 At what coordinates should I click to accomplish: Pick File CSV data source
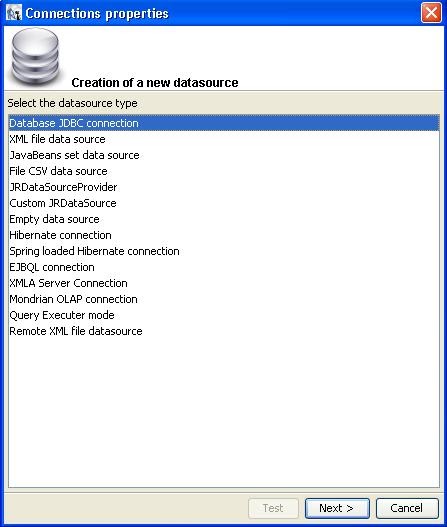224,171
